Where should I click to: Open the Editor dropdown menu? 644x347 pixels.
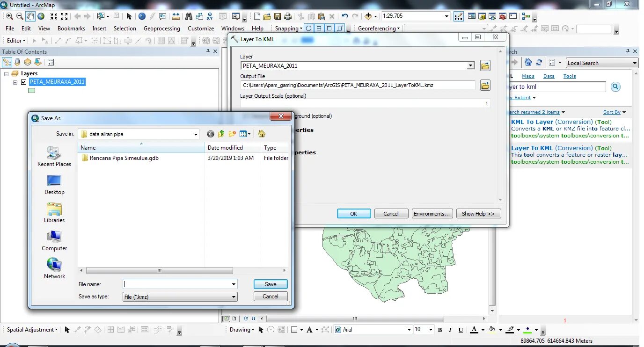(16, 41)
